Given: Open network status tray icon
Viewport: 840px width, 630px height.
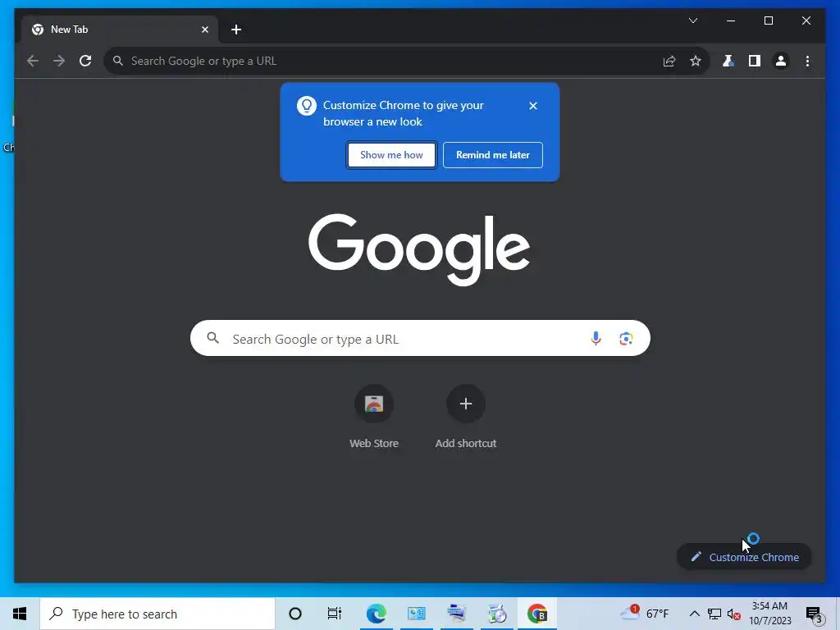Looking at the screenshot, I should tap(714, 614).
